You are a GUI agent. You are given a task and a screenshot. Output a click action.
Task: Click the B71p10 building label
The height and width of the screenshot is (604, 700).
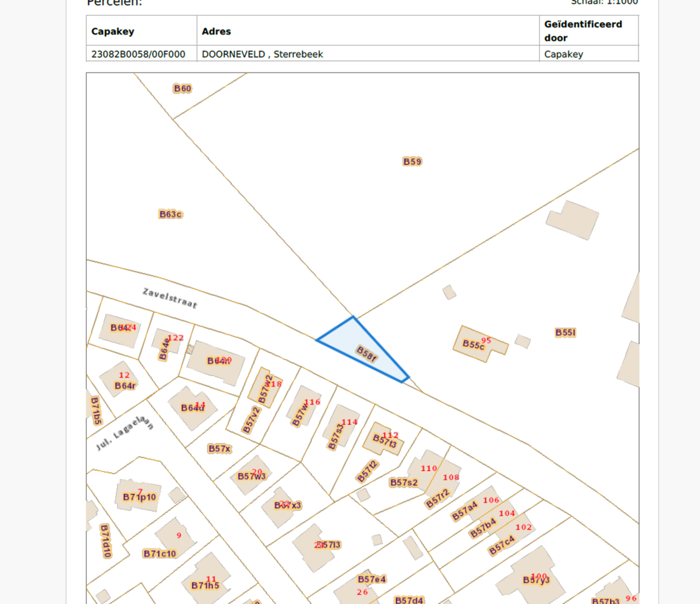(x=139, y=497)
